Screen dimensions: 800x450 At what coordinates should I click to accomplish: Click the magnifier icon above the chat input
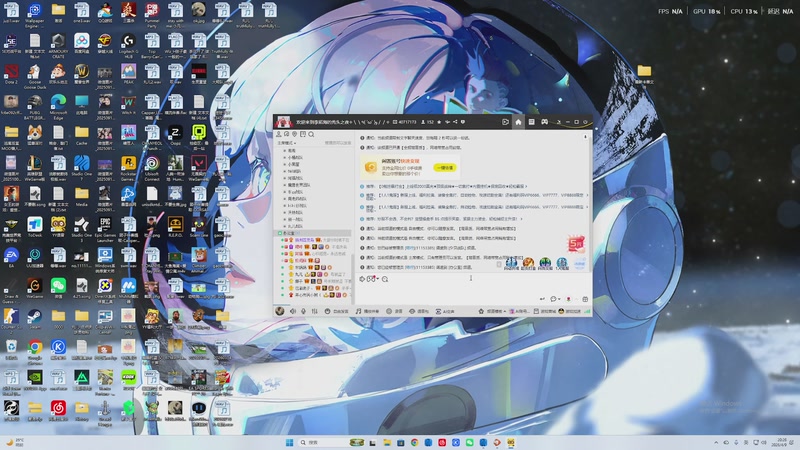pyautogui.click(x=385, y=279)
